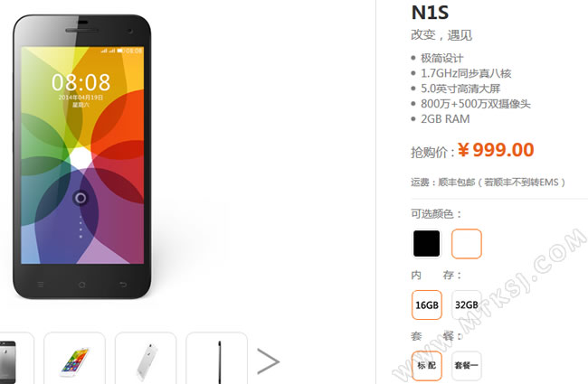Open the colorful angled phone thumbnail

tap(74, 358)
